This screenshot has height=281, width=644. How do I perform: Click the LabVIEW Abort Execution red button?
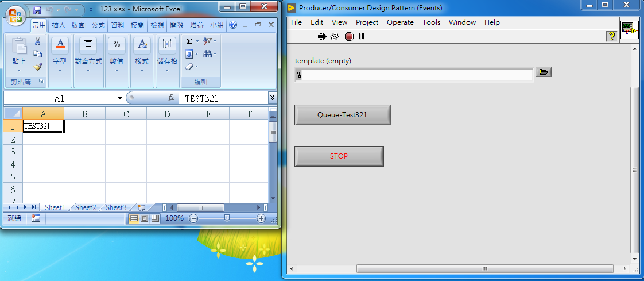point(349,37)
